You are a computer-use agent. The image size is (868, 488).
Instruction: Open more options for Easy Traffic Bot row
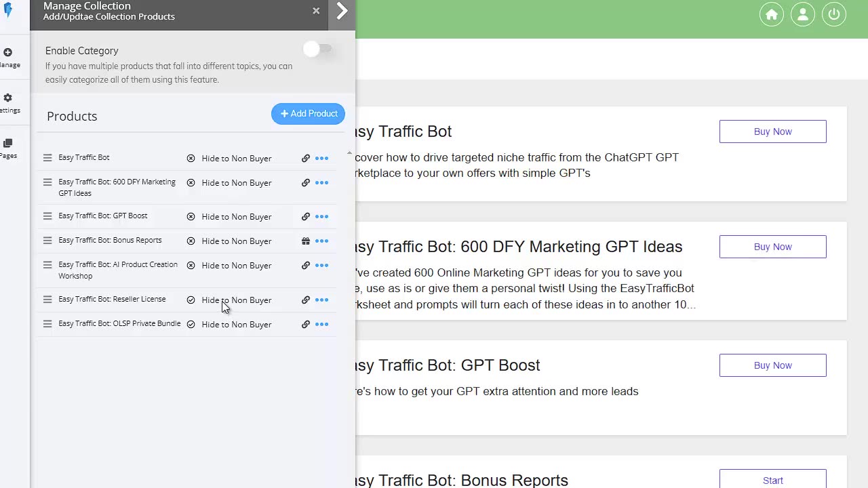321,159
